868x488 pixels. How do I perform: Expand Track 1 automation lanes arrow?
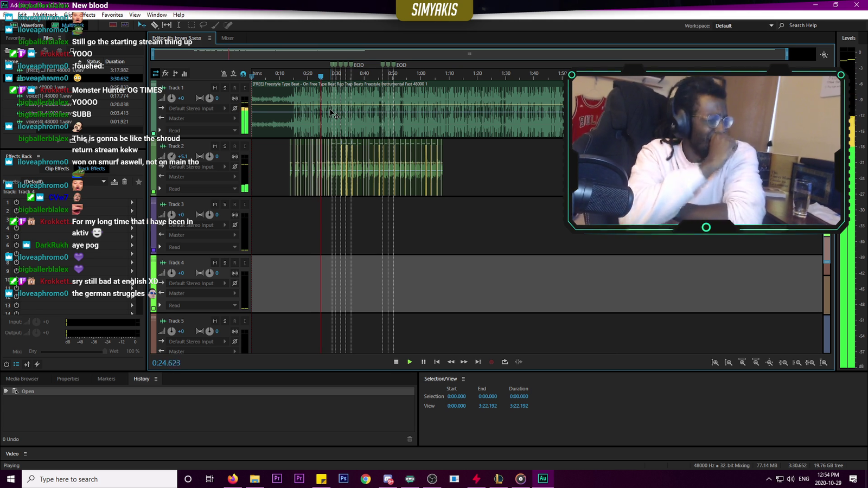[159, 130]
